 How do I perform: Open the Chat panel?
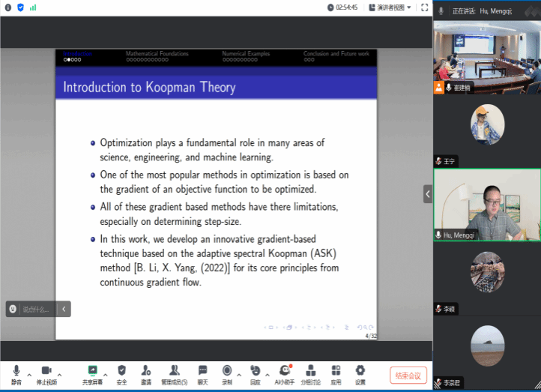pyautogui.click(x=202, y=371)
